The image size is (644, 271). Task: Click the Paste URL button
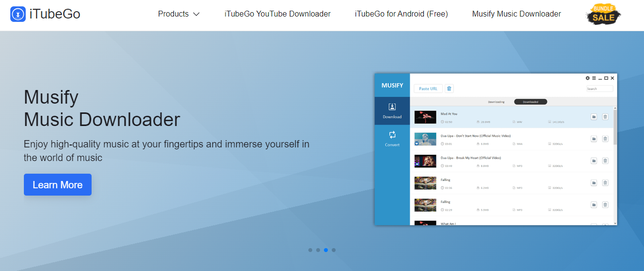[428, 89]
